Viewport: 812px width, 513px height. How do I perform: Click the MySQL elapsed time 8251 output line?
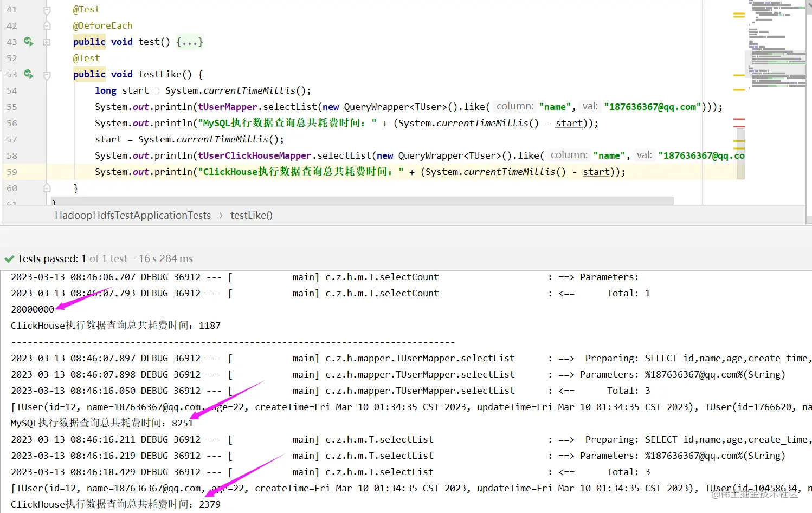102,423
